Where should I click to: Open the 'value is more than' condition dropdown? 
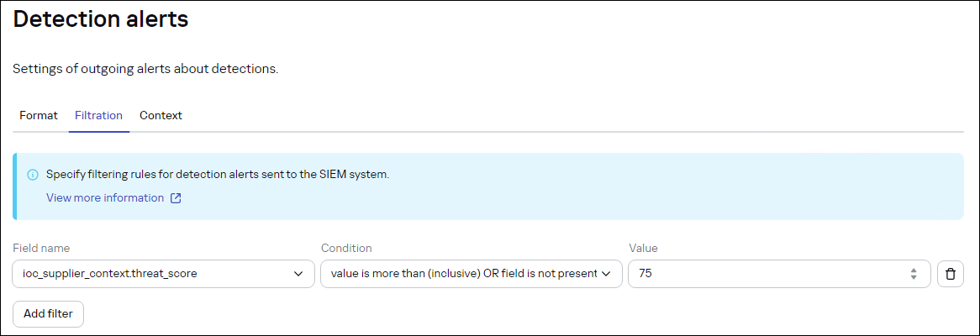pos(464,274)
